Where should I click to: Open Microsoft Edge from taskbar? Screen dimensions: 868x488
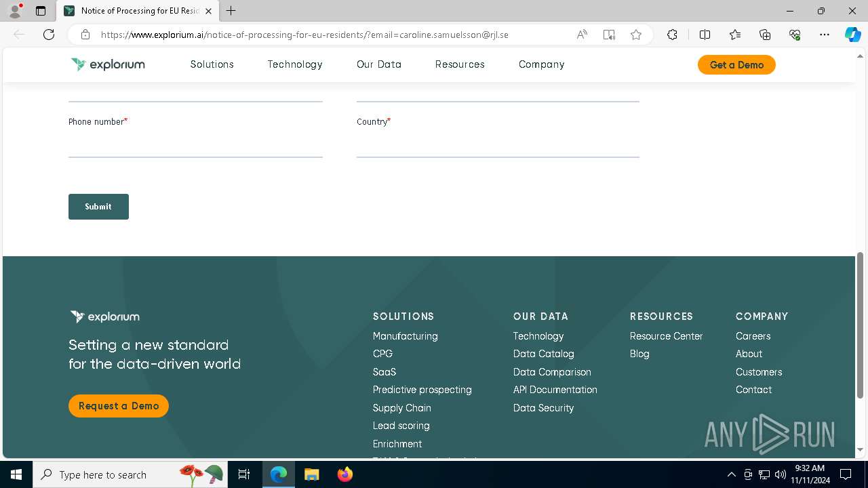click(x=279, y=474)
